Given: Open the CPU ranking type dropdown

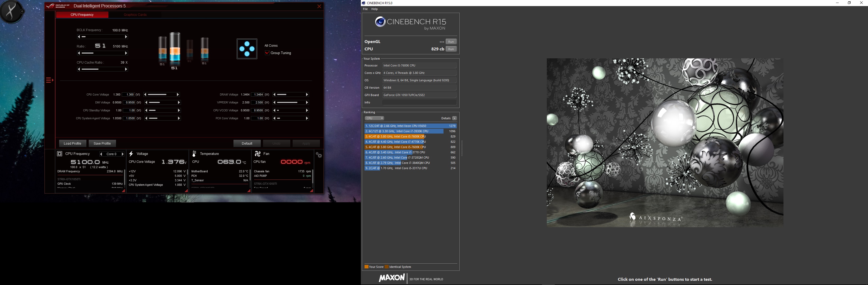Looking at the screenshot, I should click(374, 118).
